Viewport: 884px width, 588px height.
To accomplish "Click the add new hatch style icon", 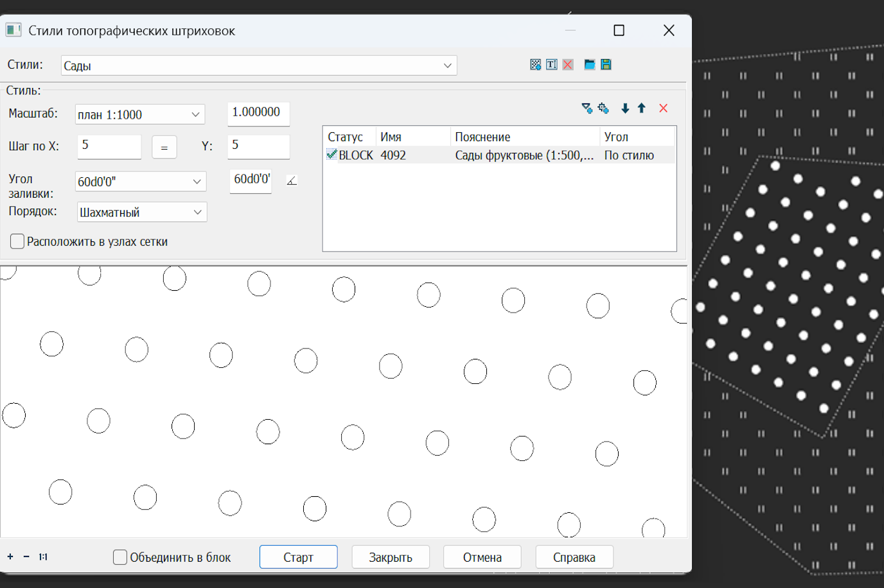I will click(x=535, y=65).
